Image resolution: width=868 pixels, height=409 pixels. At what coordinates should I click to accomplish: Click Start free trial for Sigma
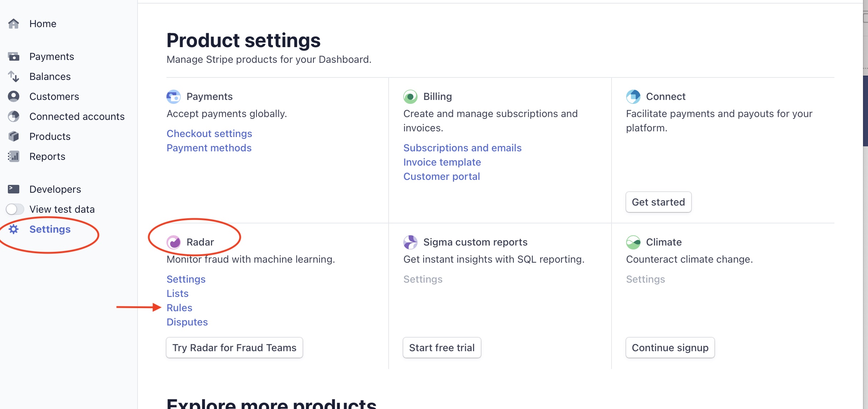442,348
